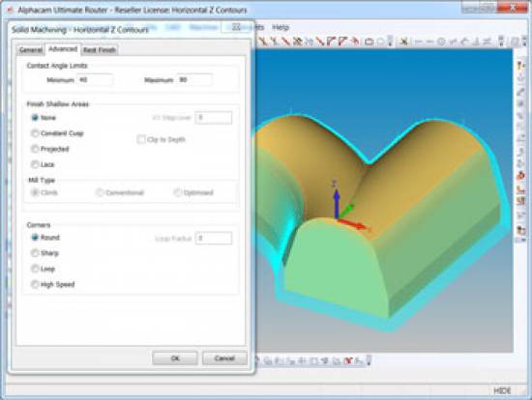
Task: Click the red icon on right vertical toolbar
Action: tap(520, 176)
